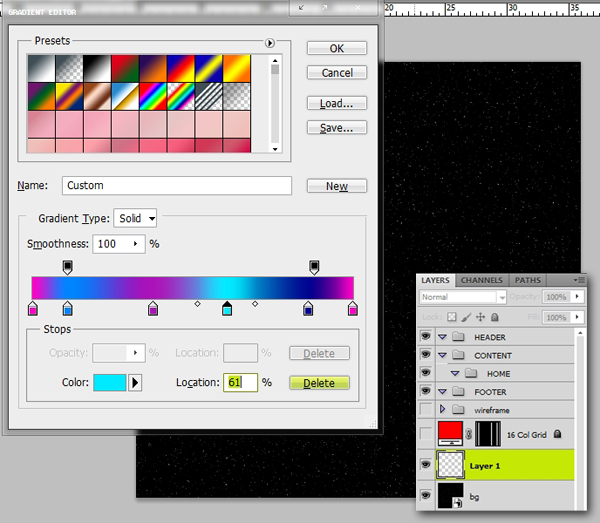The width and height of the screenshot is (600, 523).
Task: Choose the rainbow spectrum gradient preset
Action: point(153,96)
